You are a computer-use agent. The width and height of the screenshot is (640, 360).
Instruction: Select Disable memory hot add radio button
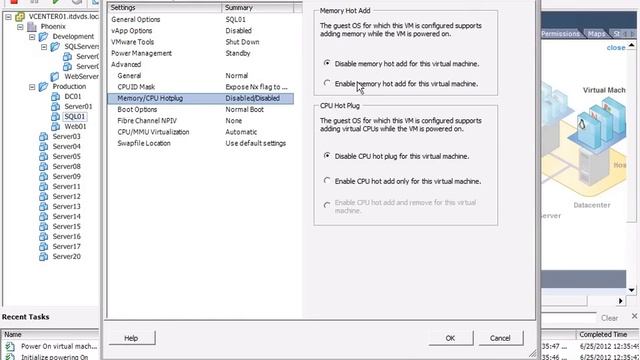pyautogui.click(x=327, y=63)
